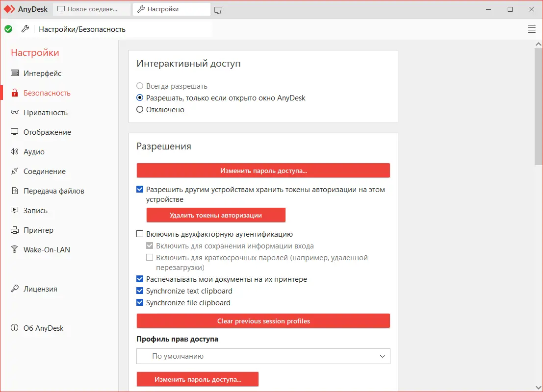Switch to the Новое соединение tab
The height and width of the screenshot is (392, 543).
(92, 9)
